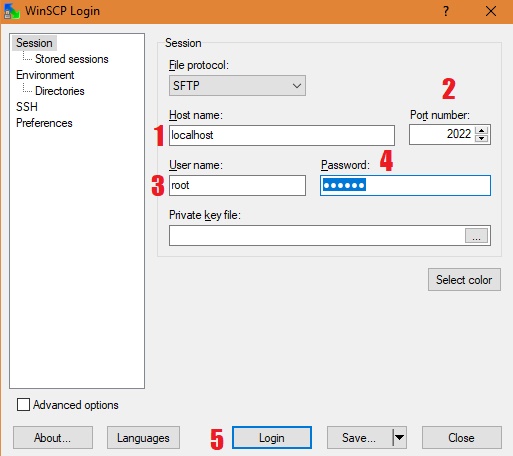
Task: Click the WinSCP application icon in title bar
Action: [x=11, y=11]
